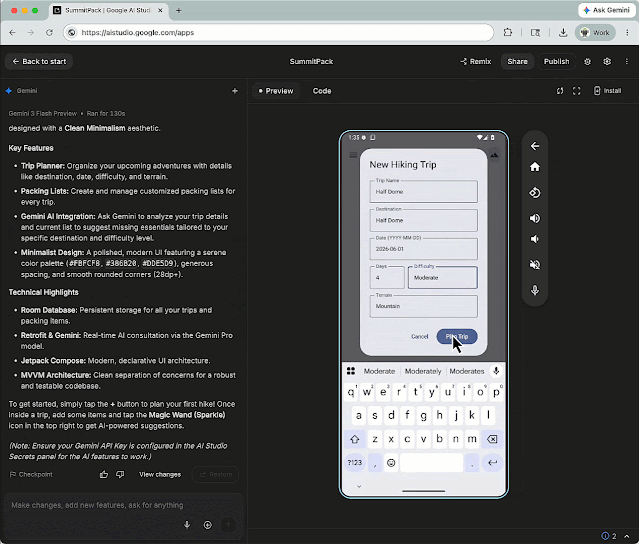The image size is (639, 544).
Task: Click the Destination field
Action: [x=423, y=220]
